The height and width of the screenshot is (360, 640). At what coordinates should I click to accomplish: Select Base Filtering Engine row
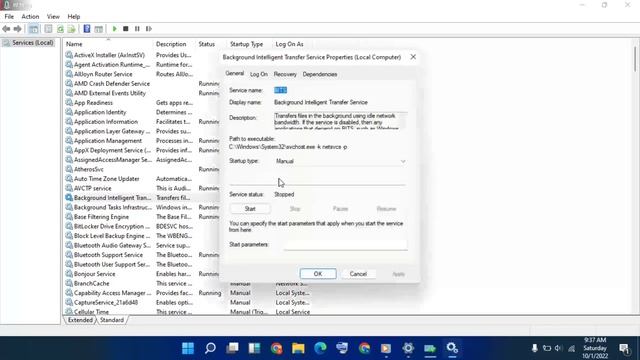(101, 217)
